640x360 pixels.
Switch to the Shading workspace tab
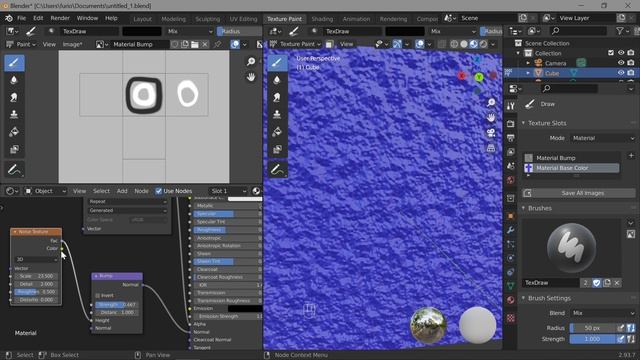(322, 19)
